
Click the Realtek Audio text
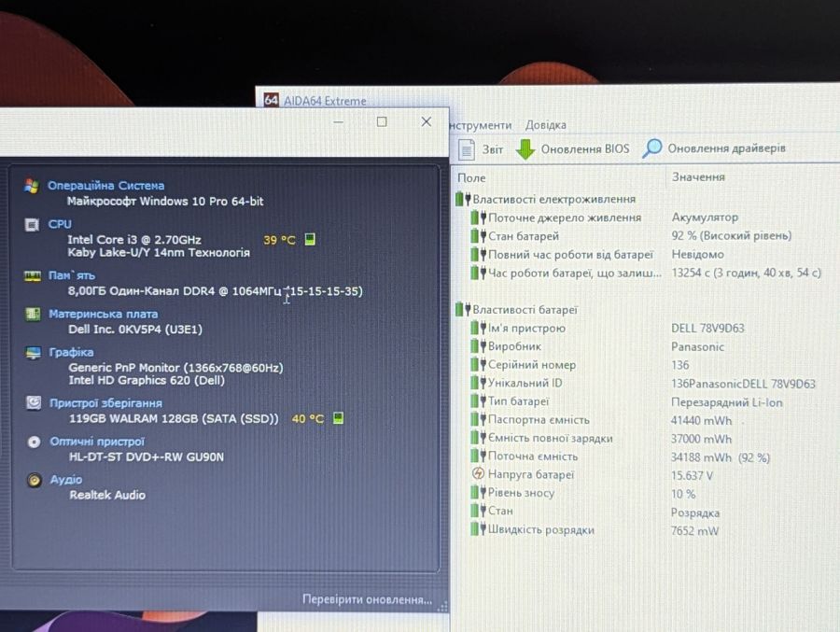(107, 496)
